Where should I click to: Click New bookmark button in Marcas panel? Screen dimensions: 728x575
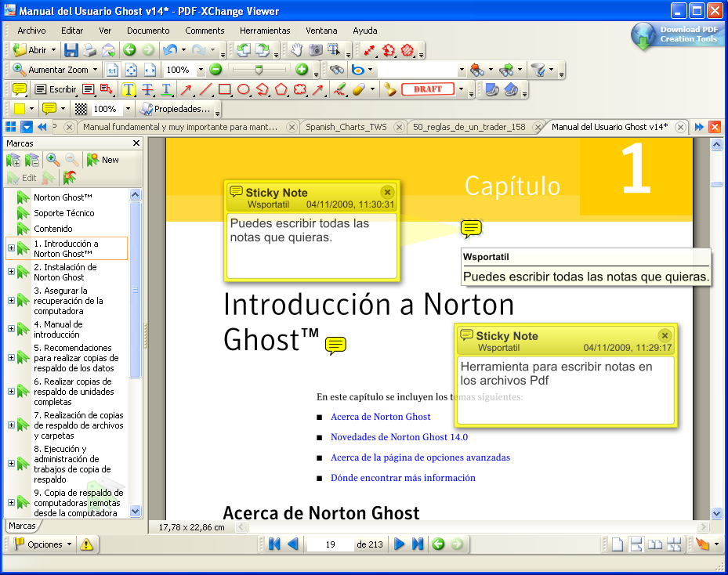(103, 160)
